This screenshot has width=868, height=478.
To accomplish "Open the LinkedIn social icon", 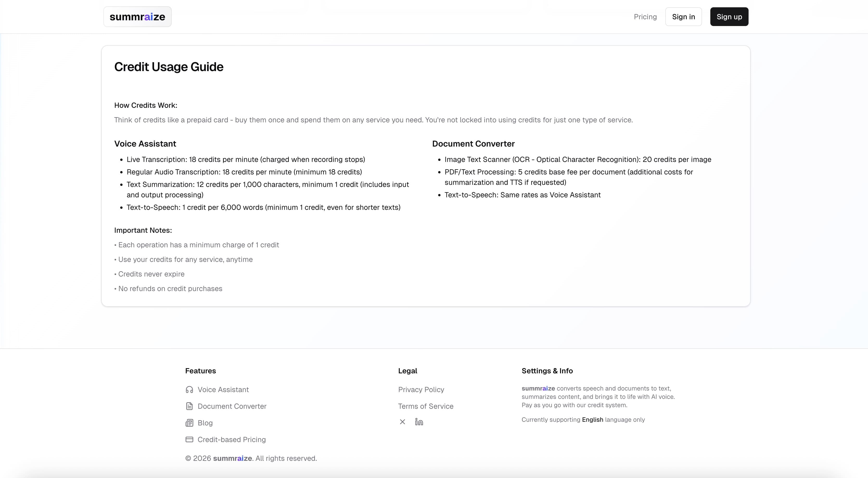I will pyautogui.click(x=419, y=422).
